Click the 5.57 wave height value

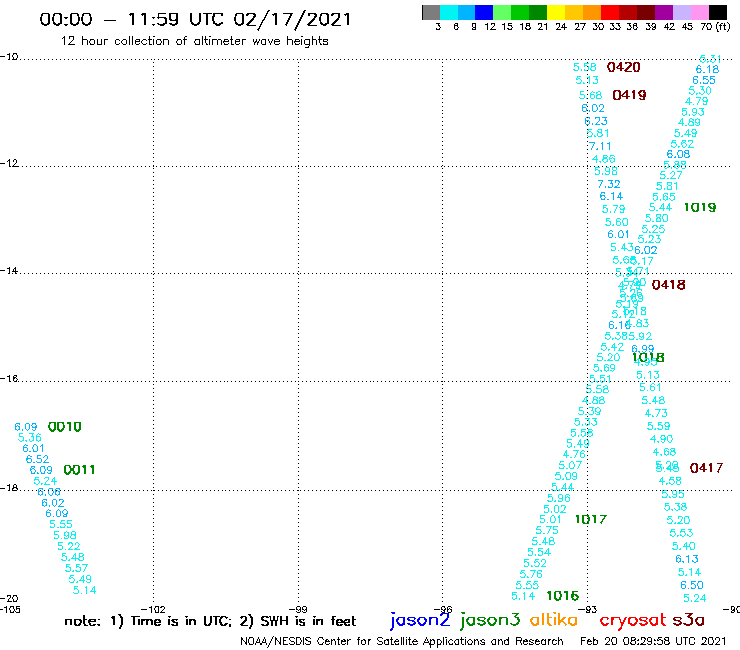(76, 568)
